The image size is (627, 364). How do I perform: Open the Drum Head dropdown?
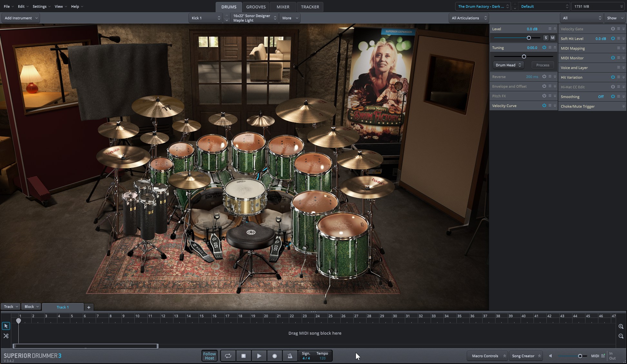(508, 65)
